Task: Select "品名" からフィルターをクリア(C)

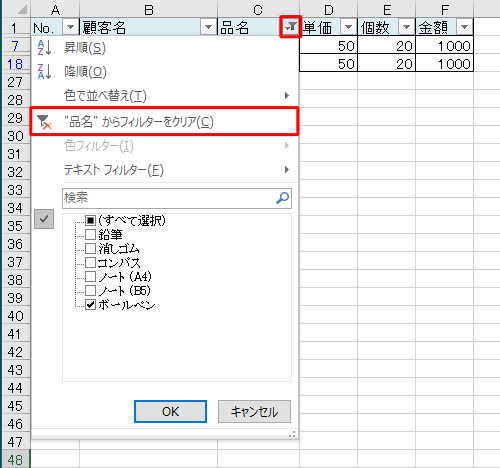Action: 165,122
